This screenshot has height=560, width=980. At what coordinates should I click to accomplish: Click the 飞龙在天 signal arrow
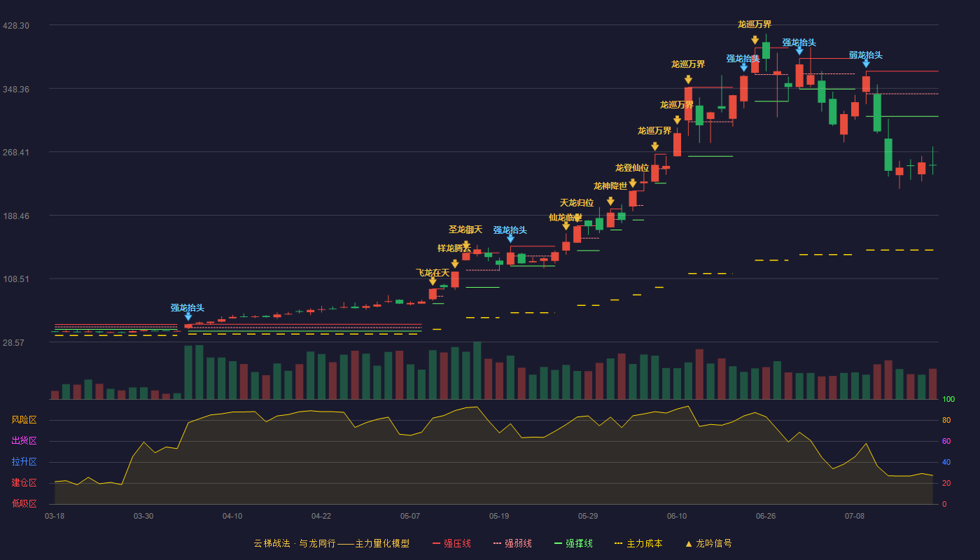click(433, 281)
